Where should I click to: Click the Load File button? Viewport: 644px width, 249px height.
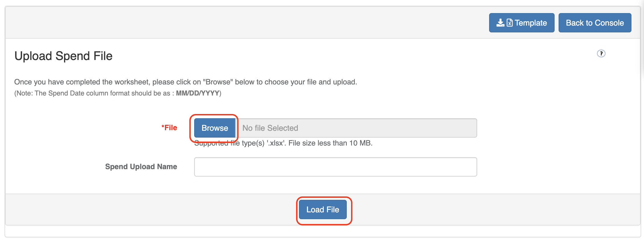(x=323, y=209)
